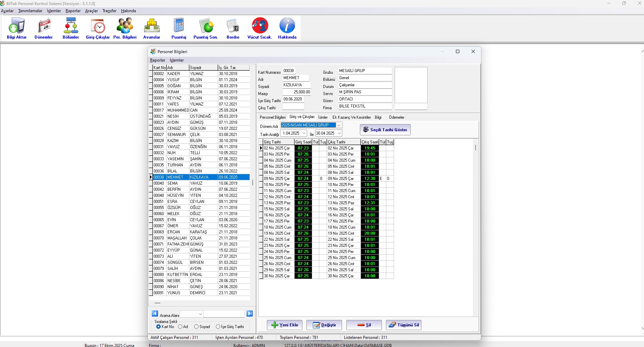The width and height of the screenshot is (644, 347).
Task: Select the MUHAMMED CAN personnel row
Action: [x=201, y=110]
